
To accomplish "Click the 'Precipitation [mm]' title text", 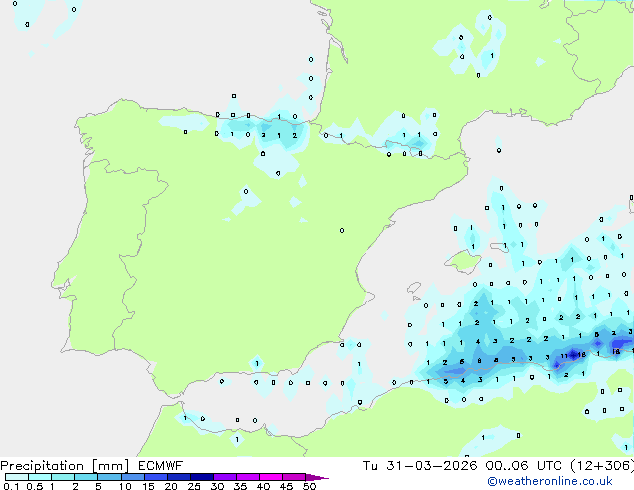I will coord(65,466).
